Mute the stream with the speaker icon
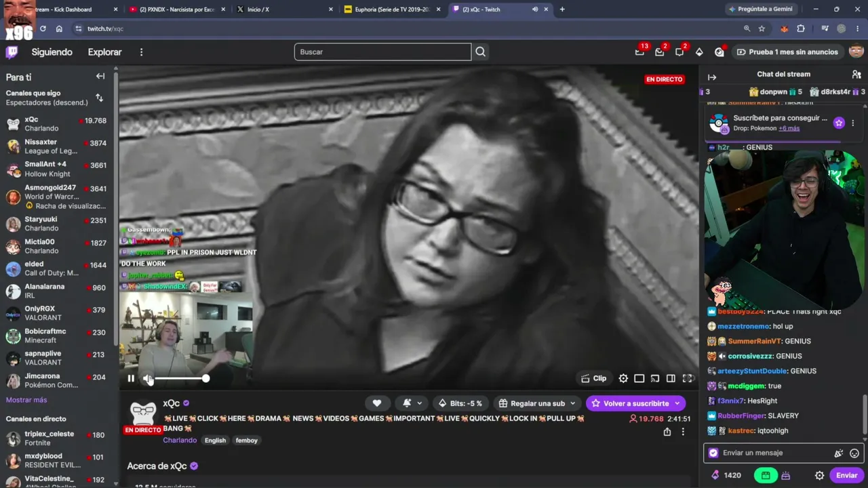 click(x=147, y=378)
